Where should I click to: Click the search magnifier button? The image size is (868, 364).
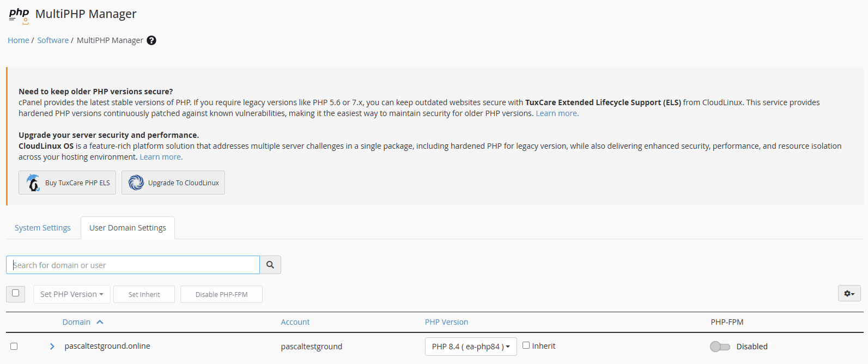pyautogui.click(x=270, y=265)
